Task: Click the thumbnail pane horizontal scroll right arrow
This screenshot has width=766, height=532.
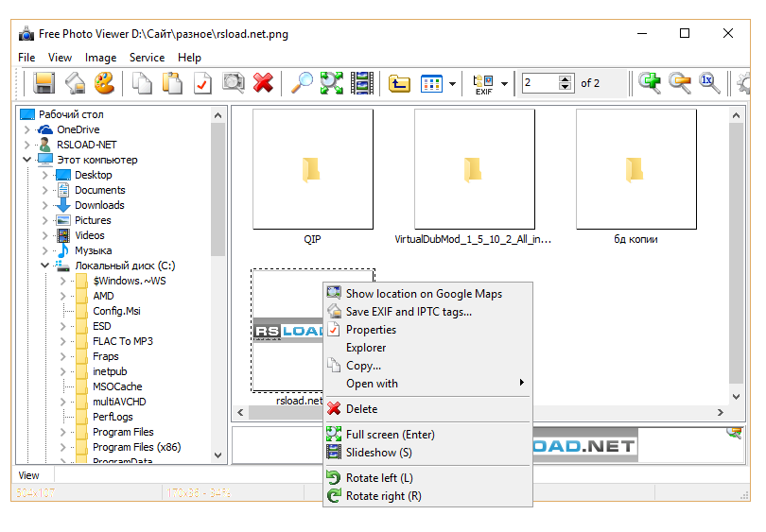Action: coord(721,412)
